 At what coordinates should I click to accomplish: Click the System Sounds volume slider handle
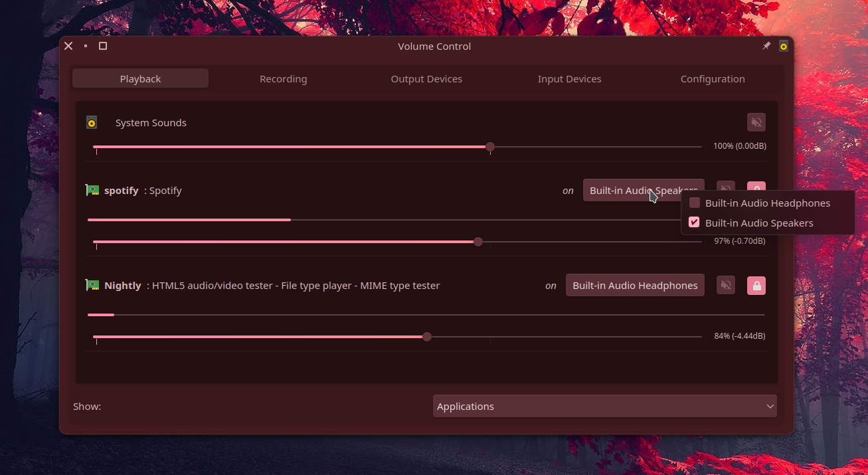[x=490, y=147]
